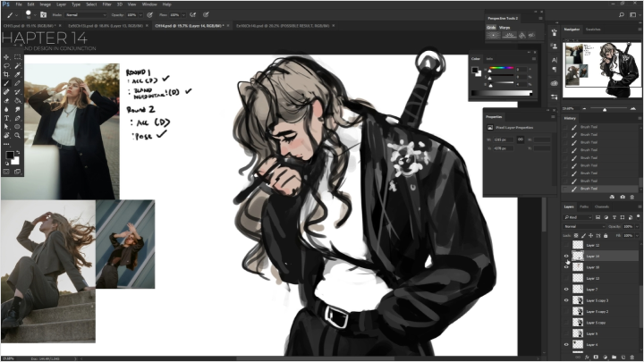Delete layer with Layers panel trash icon
The height and width of the screenshot is (362, 644).
(632, 357)
